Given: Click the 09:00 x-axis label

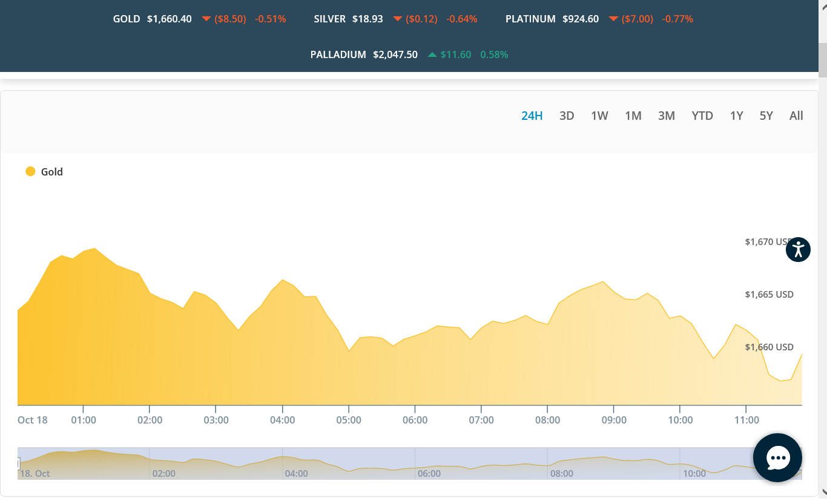Looking at the screenshot, I should (614, 420).
